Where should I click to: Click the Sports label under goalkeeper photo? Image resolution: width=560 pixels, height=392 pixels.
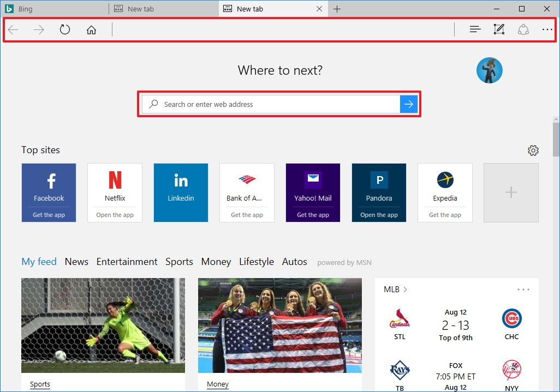(x=40, y=384)
